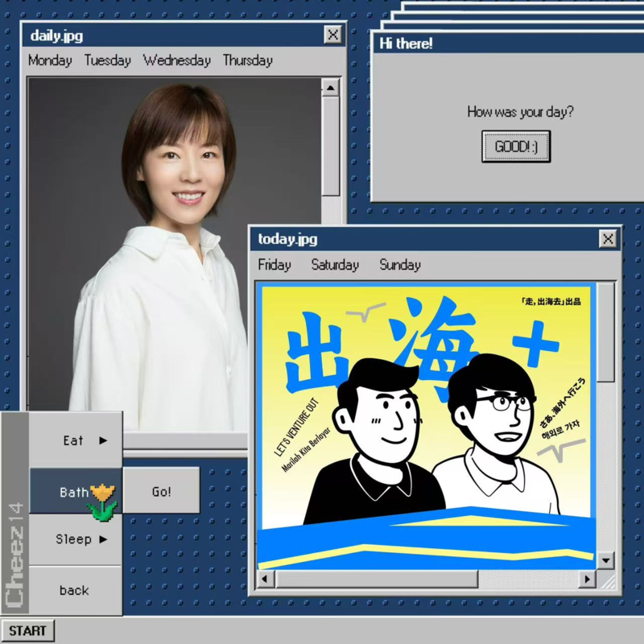Open the Thursday menu in daily.jpg
The height and width of the screenshot is (644, 644).
(x=247, y=60)
